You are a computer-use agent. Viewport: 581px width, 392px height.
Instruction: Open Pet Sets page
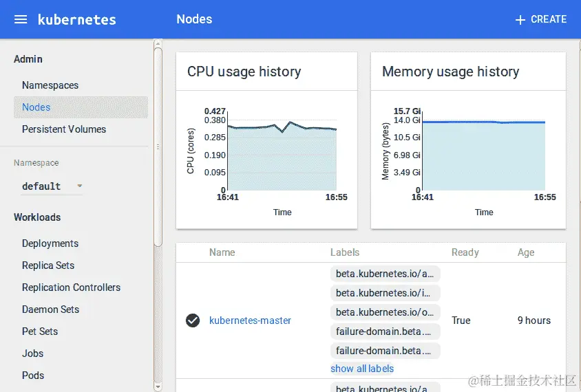click(x=40, y=331)
